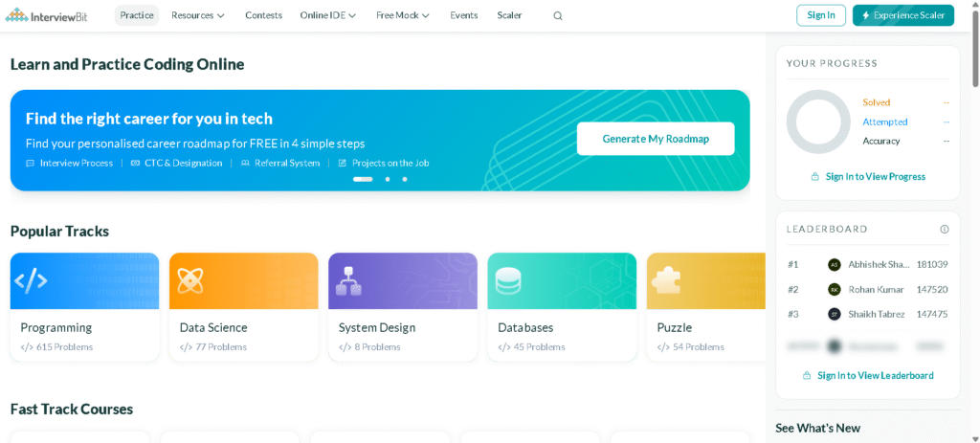Click the Data Science atom icon
Viewport: 980px width, 443px height.
pos(190,280)
